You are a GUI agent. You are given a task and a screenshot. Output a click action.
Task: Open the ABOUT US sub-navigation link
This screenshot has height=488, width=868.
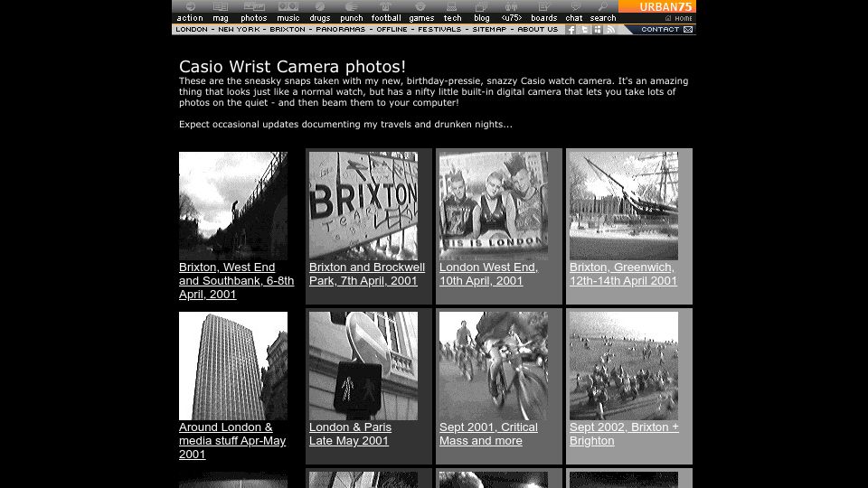point(537,29)
